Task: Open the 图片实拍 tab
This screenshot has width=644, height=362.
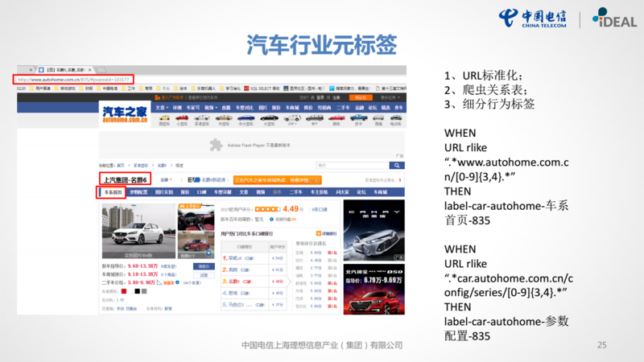Action: click(163, 193)
